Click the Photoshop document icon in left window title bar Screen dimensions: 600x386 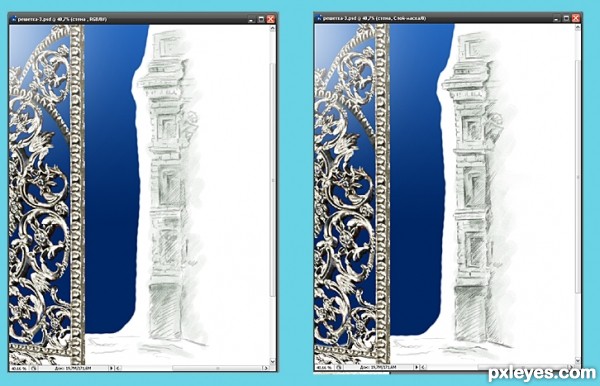(x=13, y=19)
